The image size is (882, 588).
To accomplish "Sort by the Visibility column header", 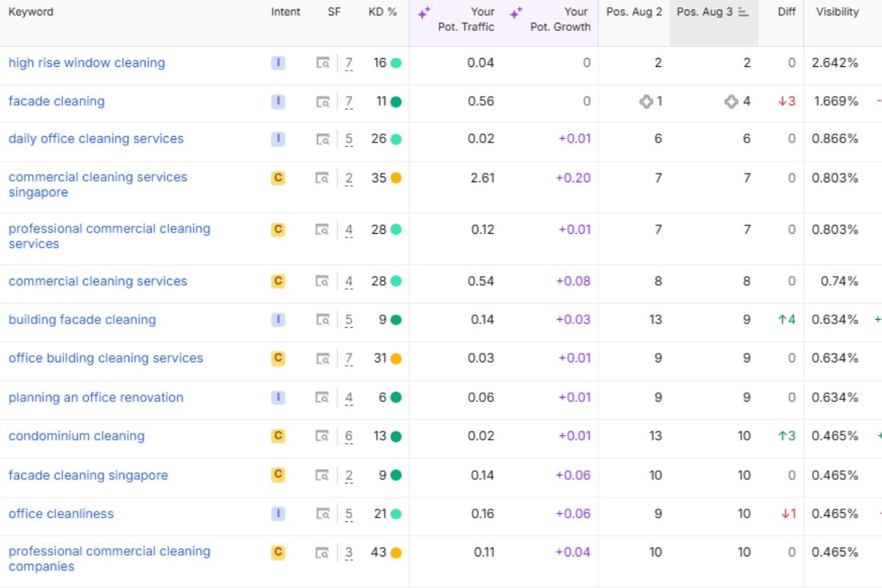I will [837, 12].
